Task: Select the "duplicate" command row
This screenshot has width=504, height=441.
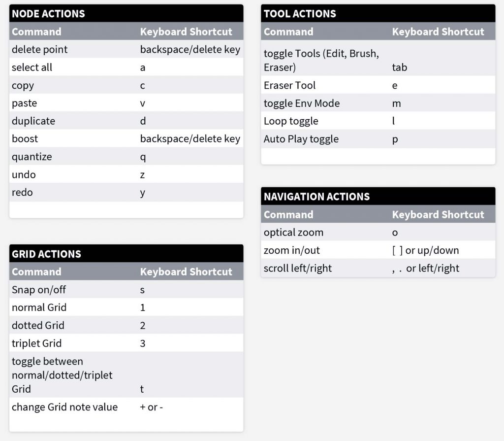Action: point(33,121)
